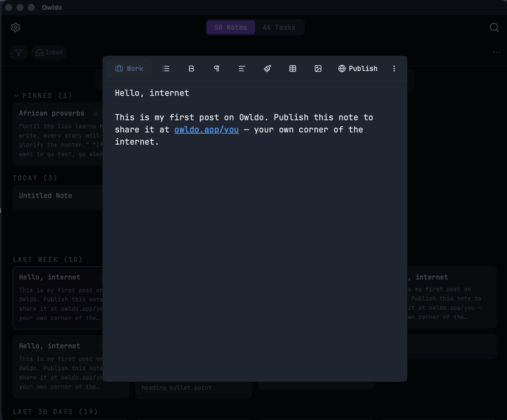Click the LAST 30 DAYS (19) header
Screen dimensions: 507x420
55,412
